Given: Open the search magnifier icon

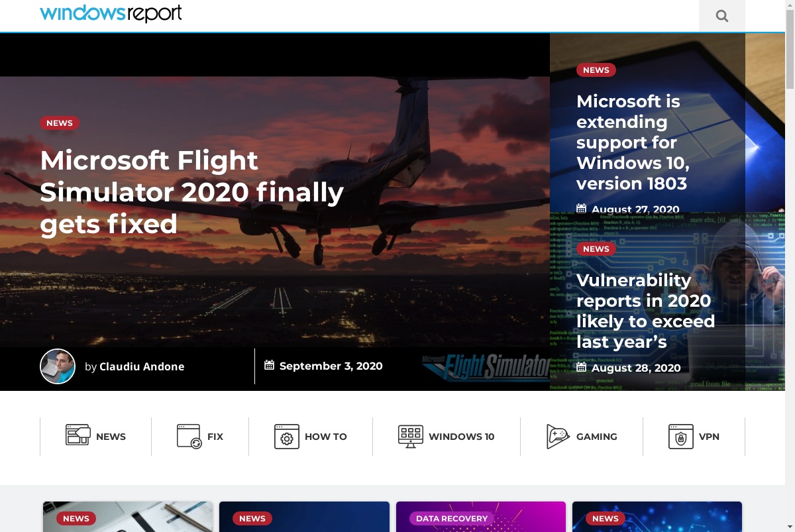Looking at the screenshot, I should click(x=722, y=16).
